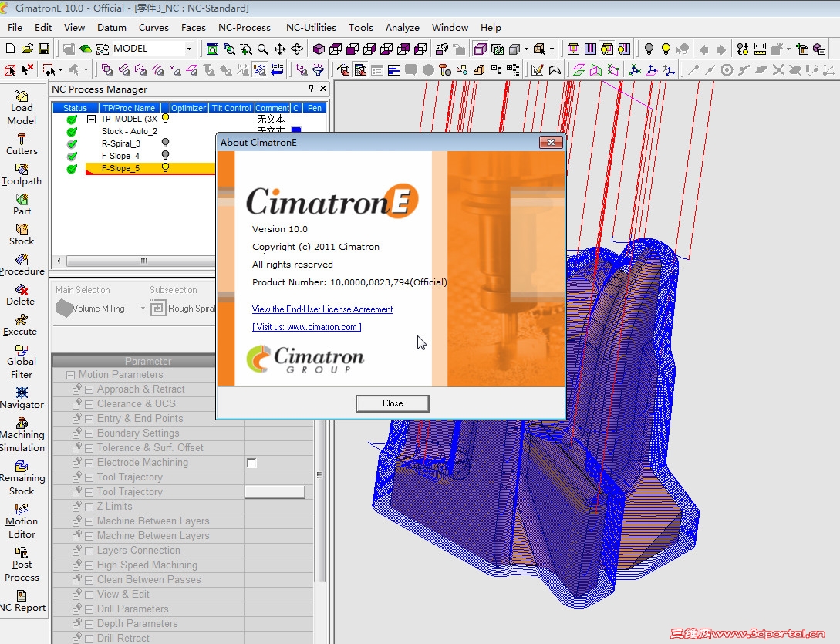Click the second Tool Trajectory value field
This screenshot has height=644, width=840.
click(x=275, y=492)
